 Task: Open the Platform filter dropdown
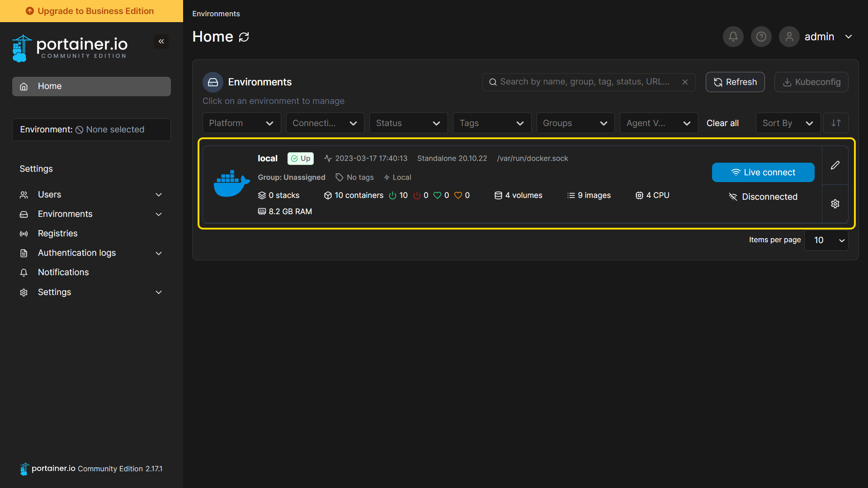[x=242, y=123]
